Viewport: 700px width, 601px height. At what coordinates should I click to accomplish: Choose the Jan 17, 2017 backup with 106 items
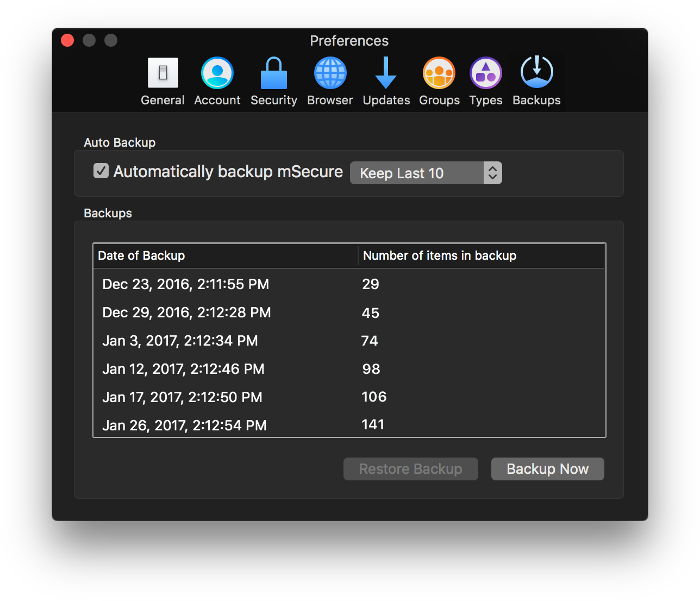349,397
